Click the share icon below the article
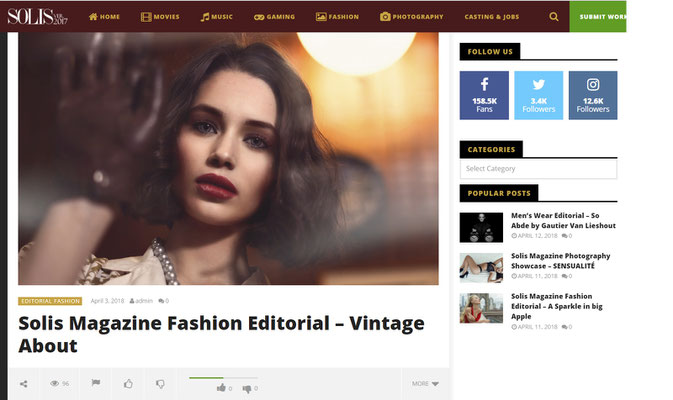This screenshot has width=673, height=400. [x=24, y=384]
